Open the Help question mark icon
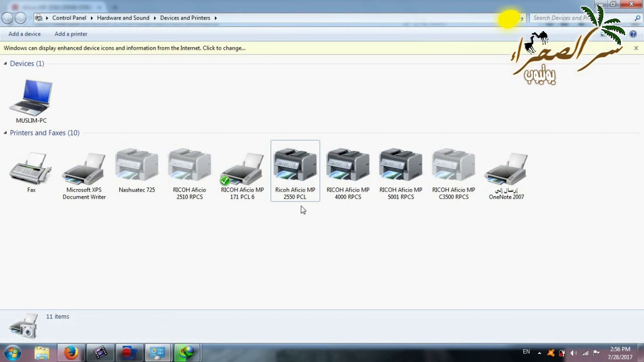The width and height of the screenshot is (644, 362). coord(633,34)
